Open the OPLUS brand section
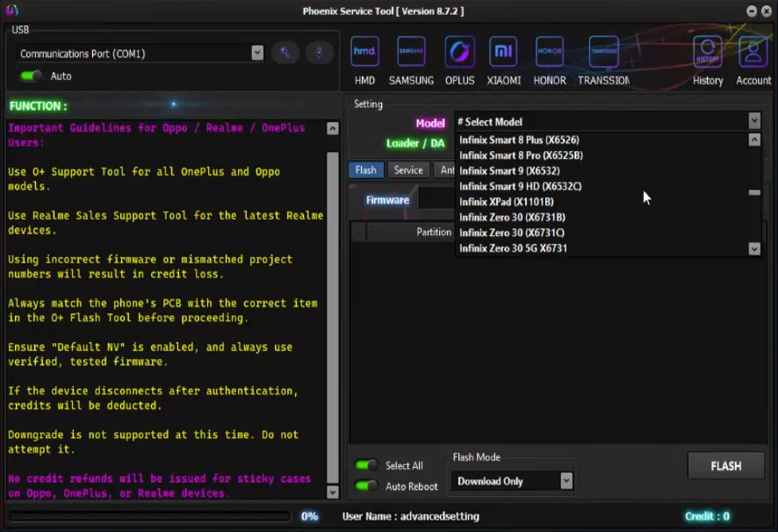778x532 pixels. pos(459,52)
